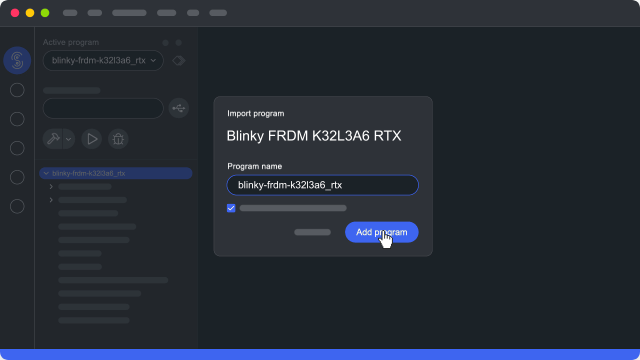This screenshot has height=360, width=640.
Task: Click the Program name input field
Action: pyautogui.click(x=322, y=185)
